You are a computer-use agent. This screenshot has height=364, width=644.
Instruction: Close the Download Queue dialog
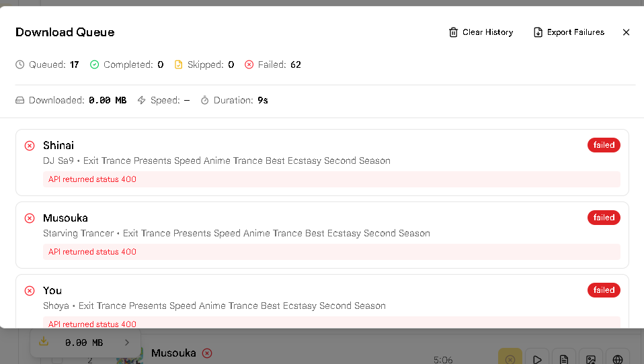tap(626, 32)
